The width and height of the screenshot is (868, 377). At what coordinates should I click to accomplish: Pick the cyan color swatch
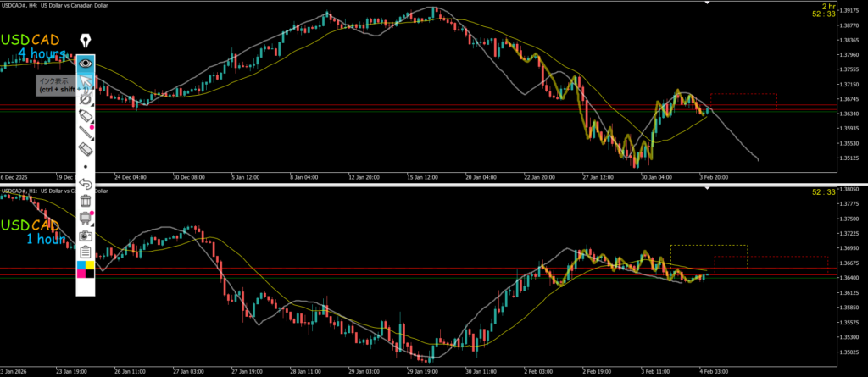[81, 266]
